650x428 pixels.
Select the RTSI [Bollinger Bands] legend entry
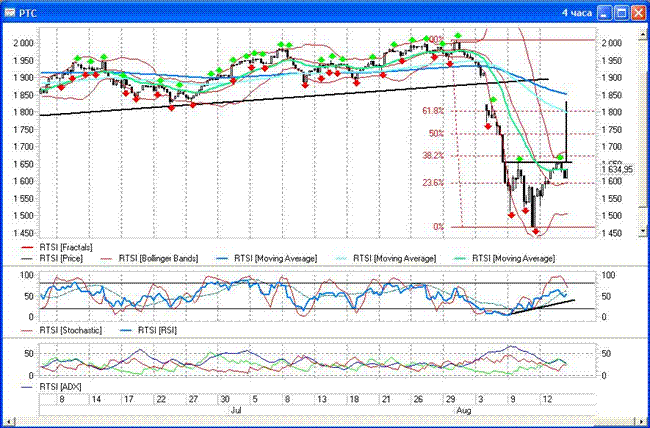point(149,258)
